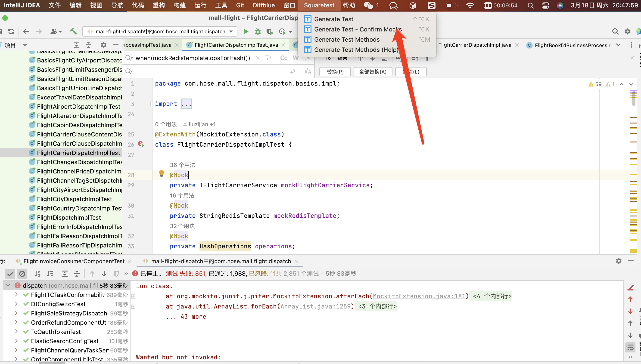Click sort alphabetically icon in test toolbar

tap(37, 274)
